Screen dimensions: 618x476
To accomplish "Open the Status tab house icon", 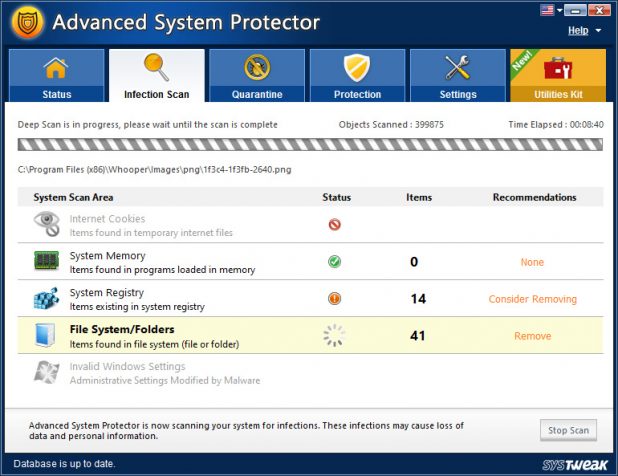I will [56, 68].
